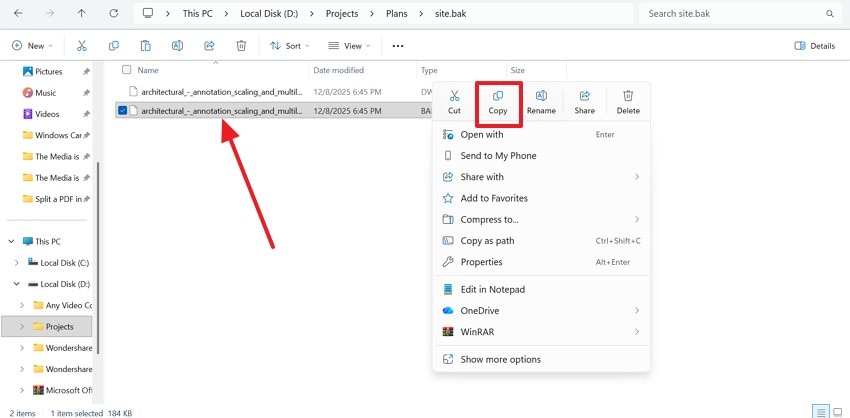Click the Delete trash icon in the toolbar
The width and height of the screenshot is (850, 418).
click(241, 46)
